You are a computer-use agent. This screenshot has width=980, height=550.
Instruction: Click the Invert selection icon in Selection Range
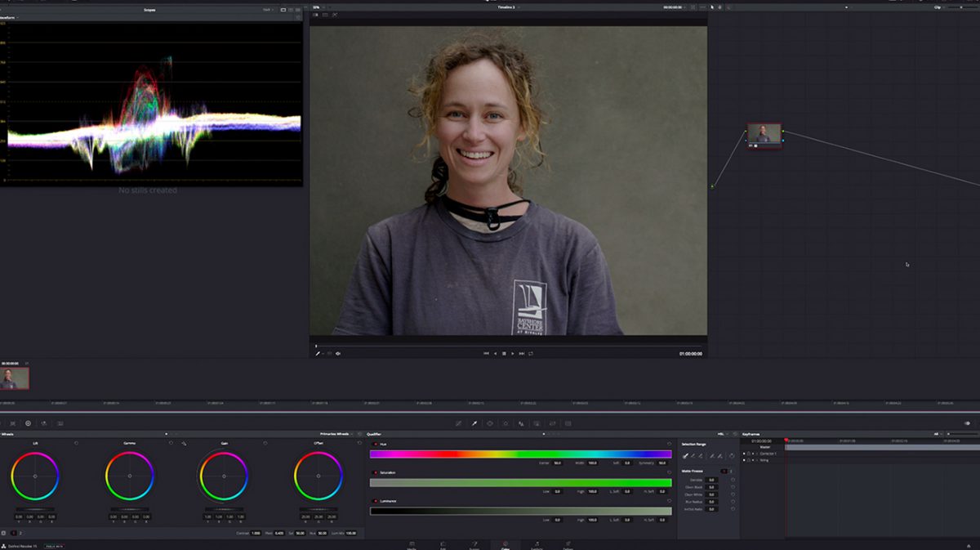[x=732, y=455]
